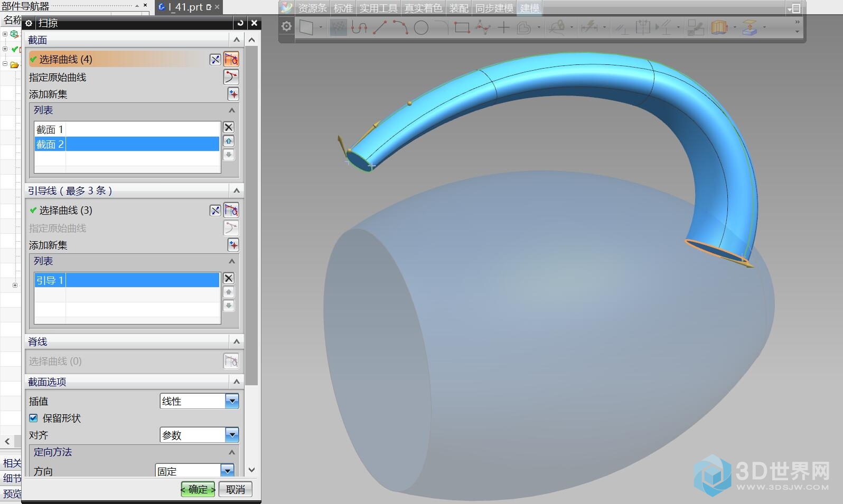Click 添加新集 icon in 引导线 section
This screenshot has height=504, width=843.
pyautogui.click(x=233, y=245)
